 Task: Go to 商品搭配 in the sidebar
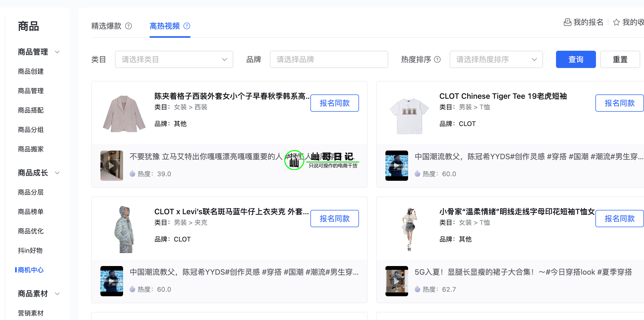31,110
